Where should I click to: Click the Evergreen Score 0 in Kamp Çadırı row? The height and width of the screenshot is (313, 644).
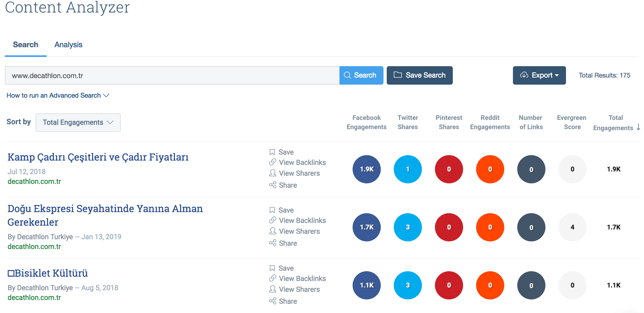click(573, 169)
